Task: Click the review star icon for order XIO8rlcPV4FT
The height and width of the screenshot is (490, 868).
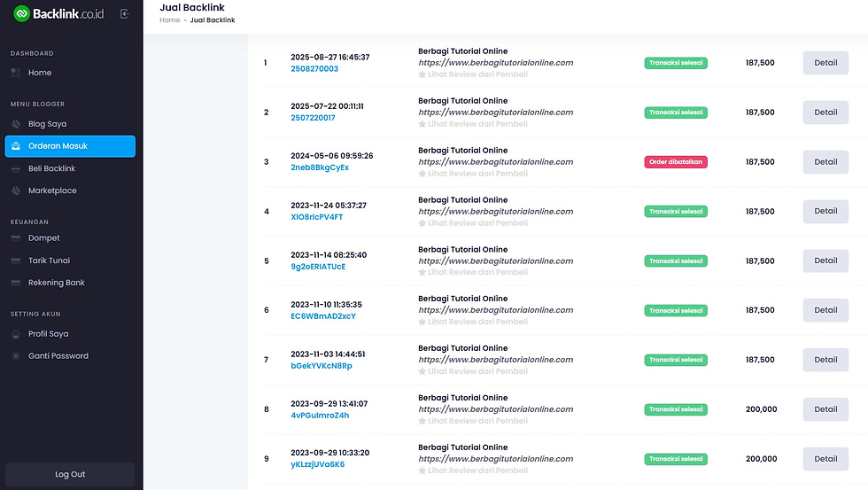Action: [x=422, y=223]
